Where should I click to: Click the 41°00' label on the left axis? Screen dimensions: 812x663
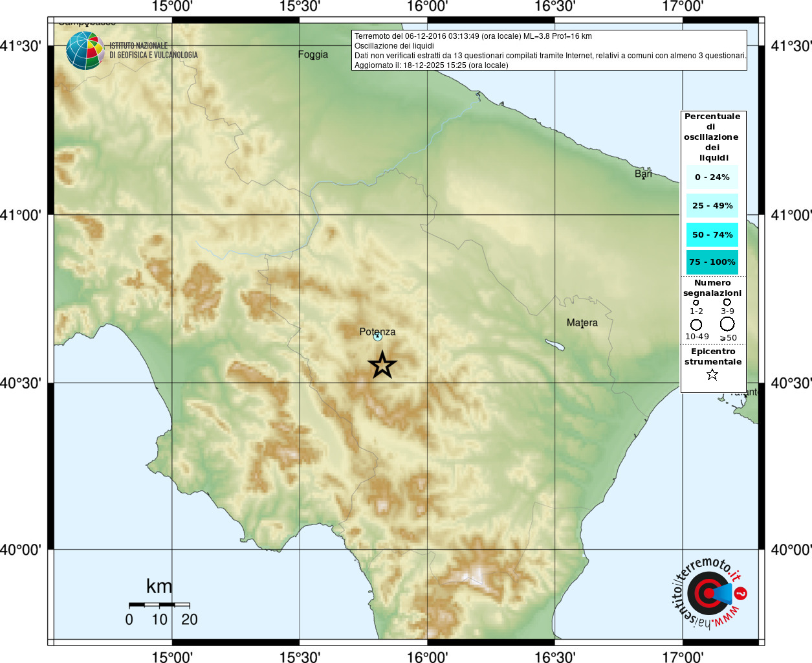(21, 214)
